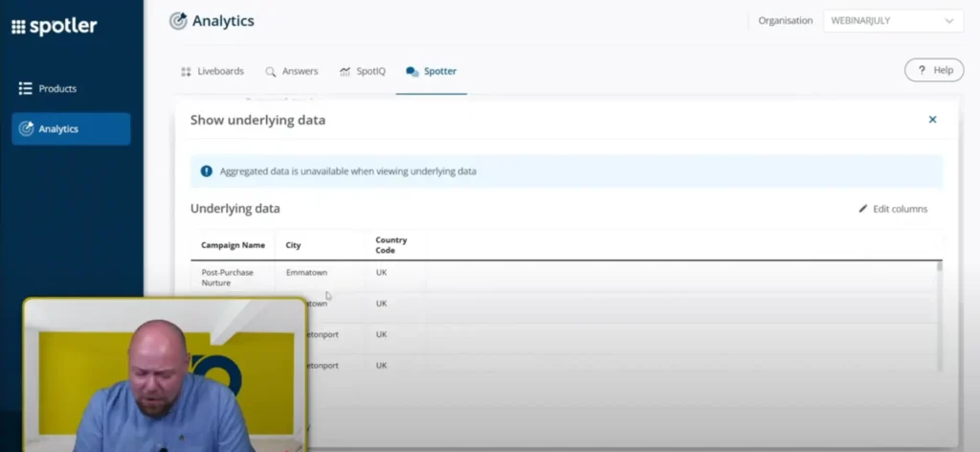Switch to the Liveboards tab
Screen dimensions: 980x452
point(212,71)
